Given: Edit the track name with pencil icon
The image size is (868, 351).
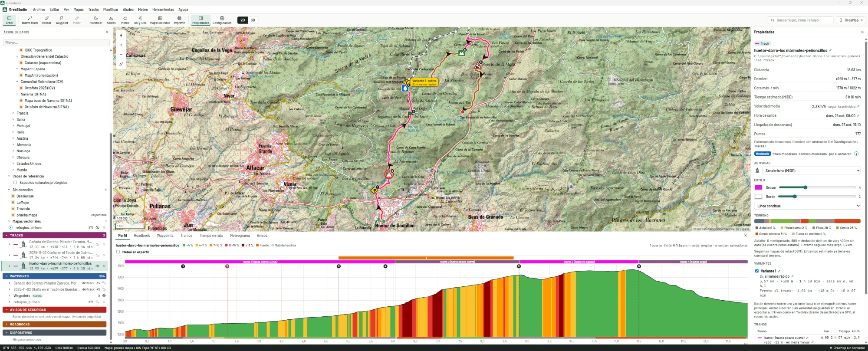Looking at the screenshot, I should pyautogui.click(x=830, y=50).
